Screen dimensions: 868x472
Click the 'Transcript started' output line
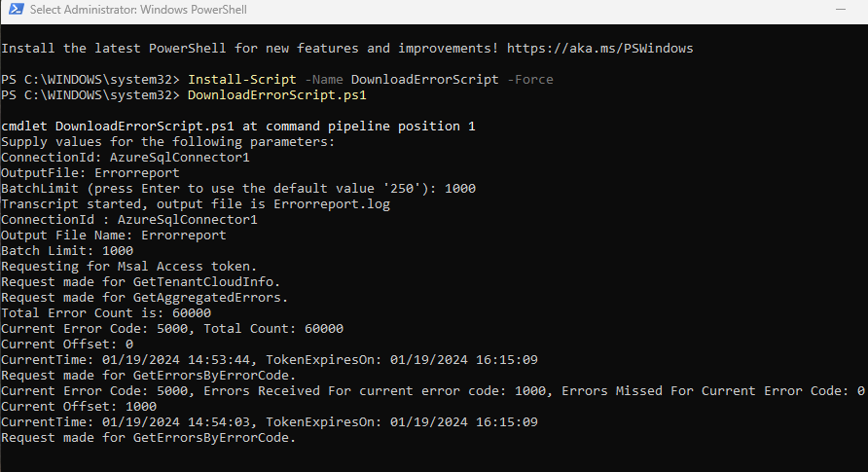[x=196, y=203]
